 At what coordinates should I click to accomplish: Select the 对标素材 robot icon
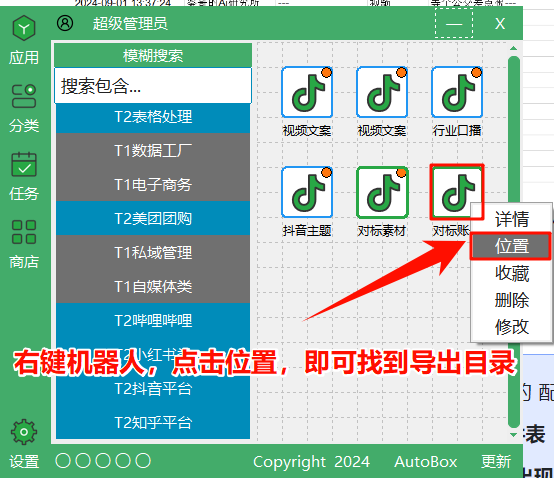(382, 192)
